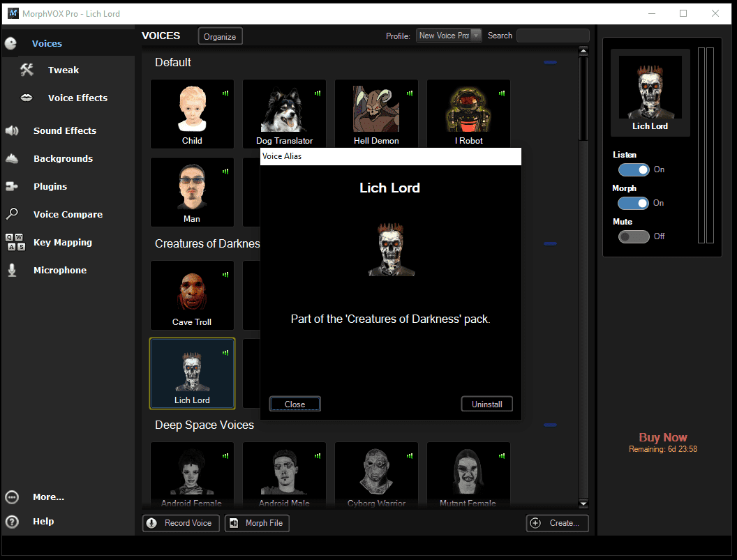
Task: Click the Sound Effects speaker icon
Action: 12,130
